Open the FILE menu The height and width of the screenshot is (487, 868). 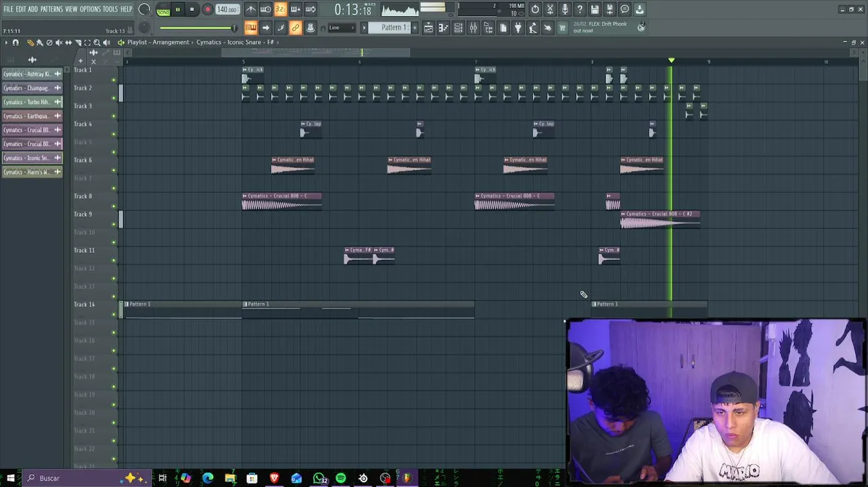(8, 9)
